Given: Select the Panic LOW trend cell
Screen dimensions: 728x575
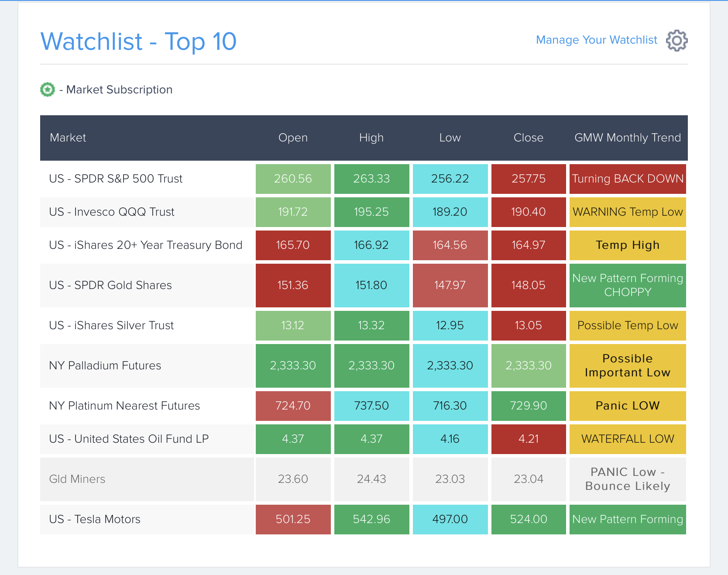Looking at the screenshot, I should 628,406.
